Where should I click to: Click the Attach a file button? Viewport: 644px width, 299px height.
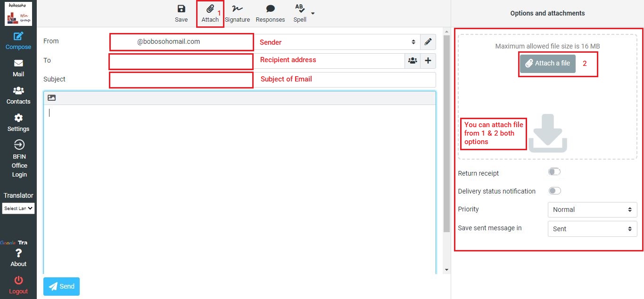pos(547,63)
